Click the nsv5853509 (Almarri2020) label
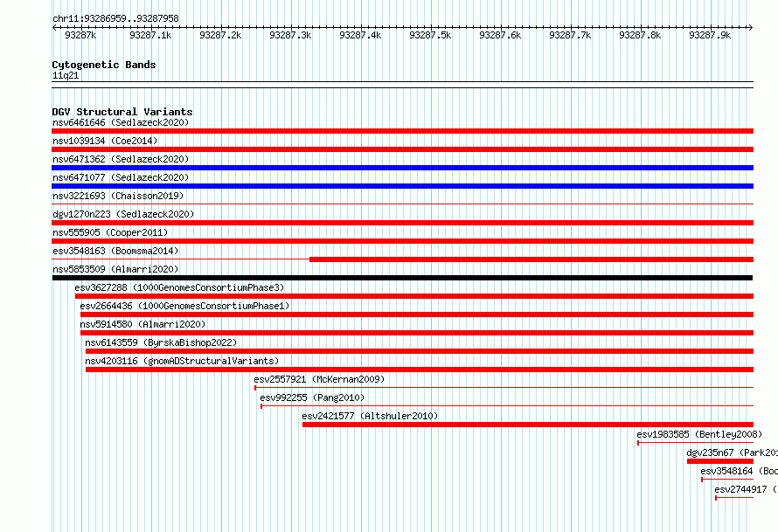The height and width of the screenshot is (532, 778). point(115,269)
